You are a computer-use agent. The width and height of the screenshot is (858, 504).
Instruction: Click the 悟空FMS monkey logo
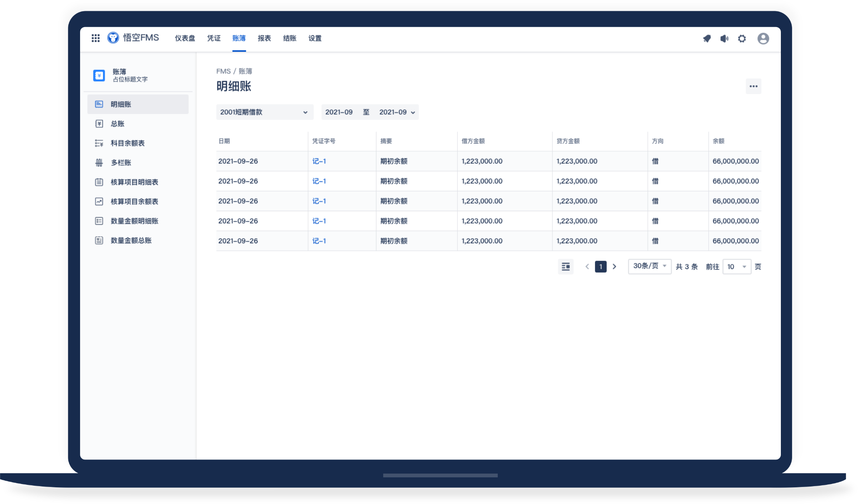tap(113, 38)
